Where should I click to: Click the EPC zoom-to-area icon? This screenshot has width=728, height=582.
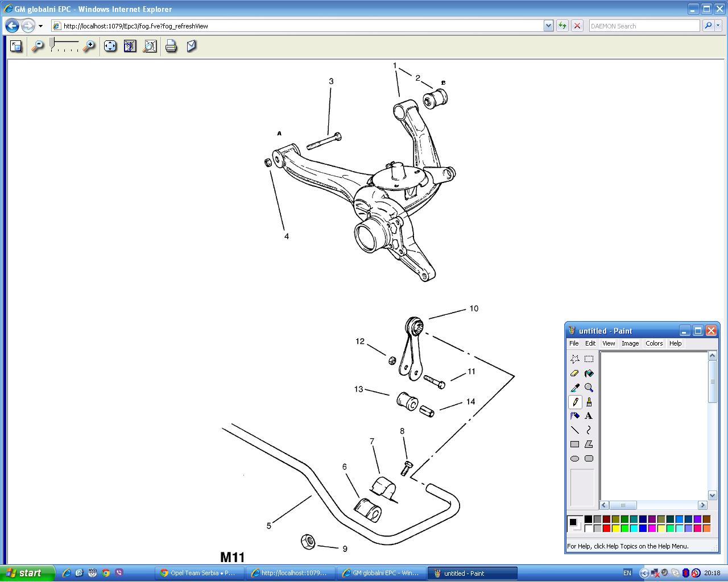[x=150, y=47]
